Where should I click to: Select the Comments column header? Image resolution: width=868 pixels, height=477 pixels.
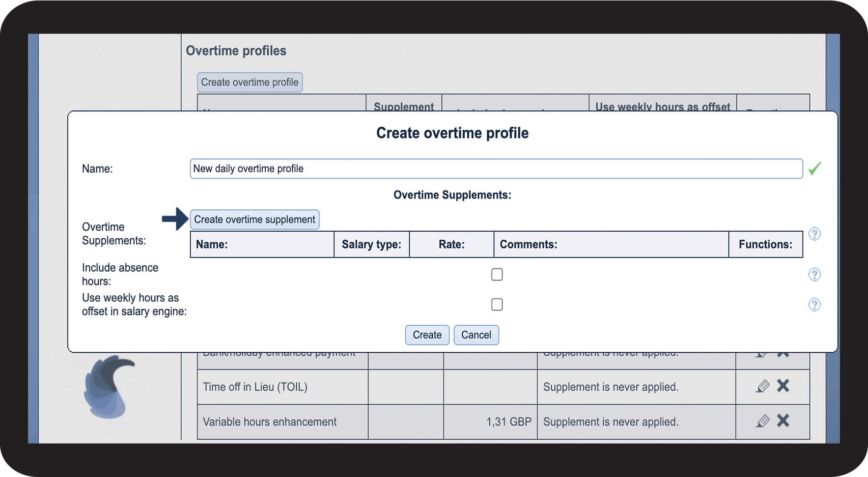(611, 245)
